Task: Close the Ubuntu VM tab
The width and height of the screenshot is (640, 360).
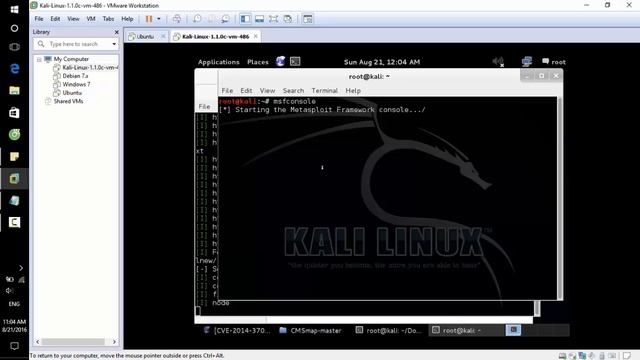Action: pos(163,36)
